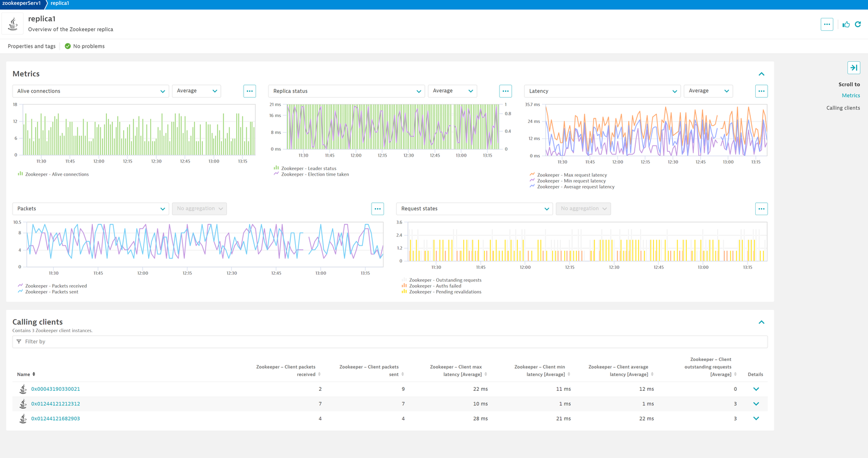
Task: Sort by Client average latency column
Action: tap(621, 371)
